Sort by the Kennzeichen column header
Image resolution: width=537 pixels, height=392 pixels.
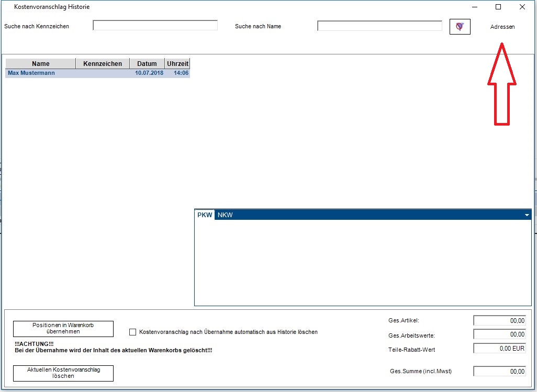tap(103, 63)
